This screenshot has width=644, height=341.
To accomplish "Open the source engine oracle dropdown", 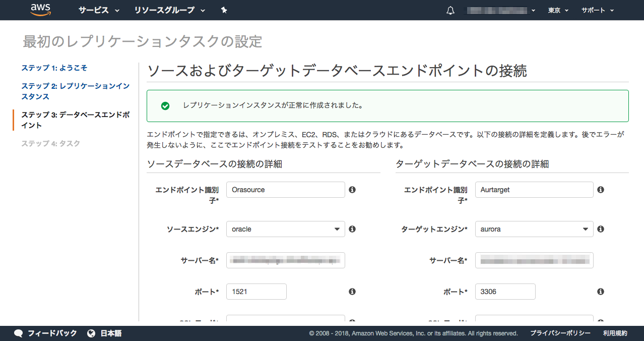I will [x=285, y=229].
